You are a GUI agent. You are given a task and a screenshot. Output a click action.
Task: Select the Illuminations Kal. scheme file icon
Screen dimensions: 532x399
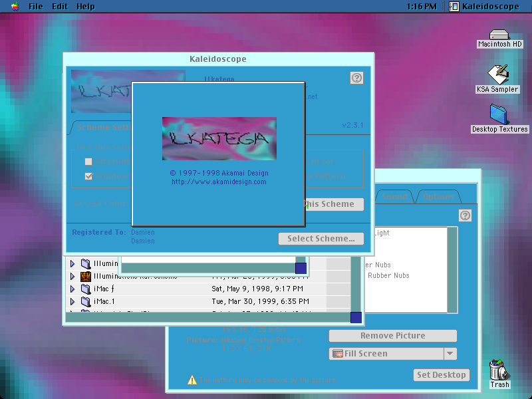[86, 276]
